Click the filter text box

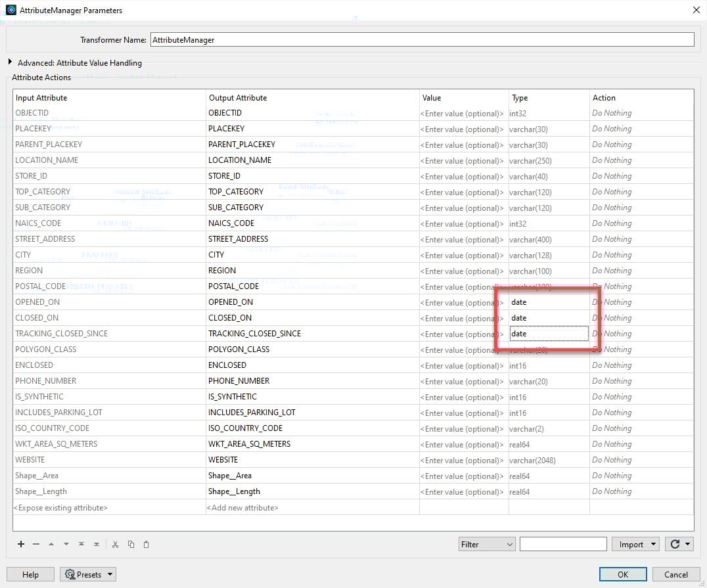(563, 544)
